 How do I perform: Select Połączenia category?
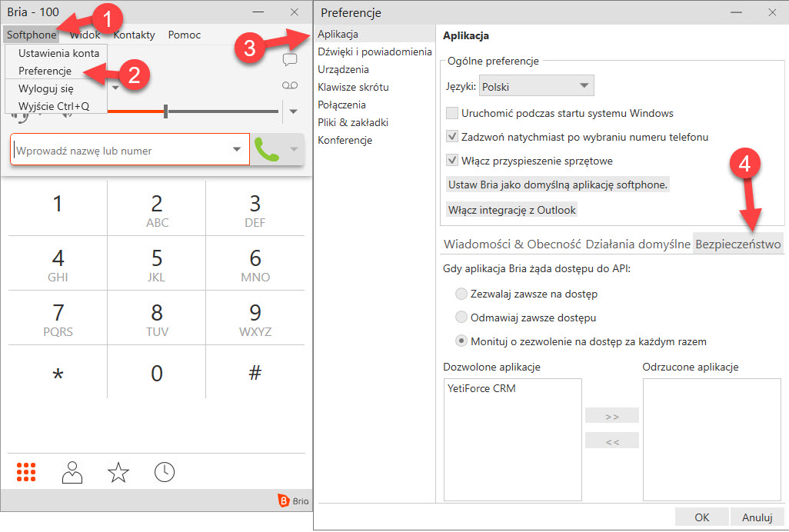pos(375,105)
